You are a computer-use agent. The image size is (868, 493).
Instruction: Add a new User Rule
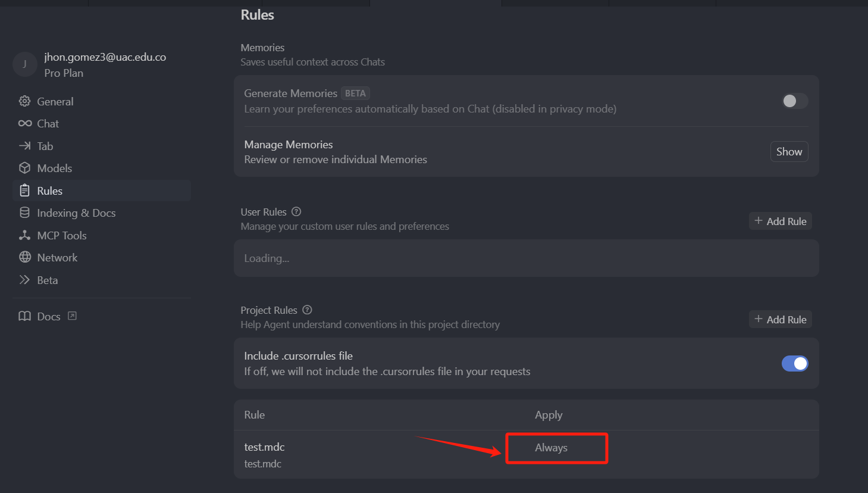click(780, 221)
